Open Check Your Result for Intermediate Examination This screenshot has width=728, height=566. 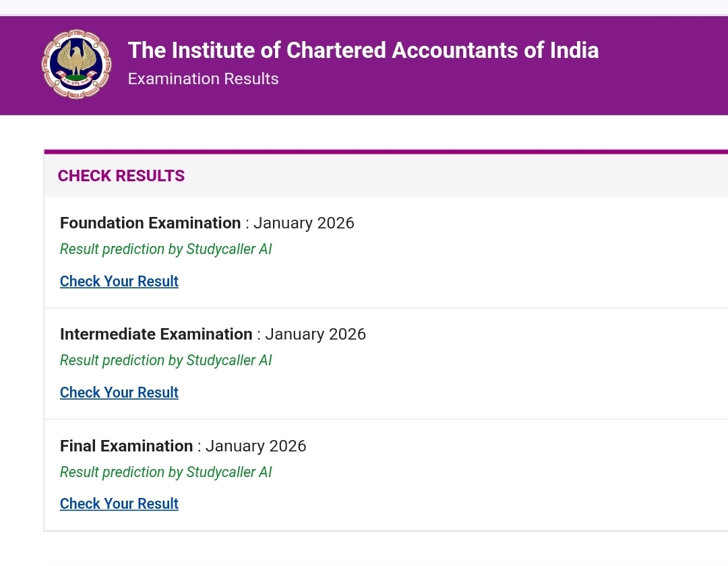tap(119, 393)
